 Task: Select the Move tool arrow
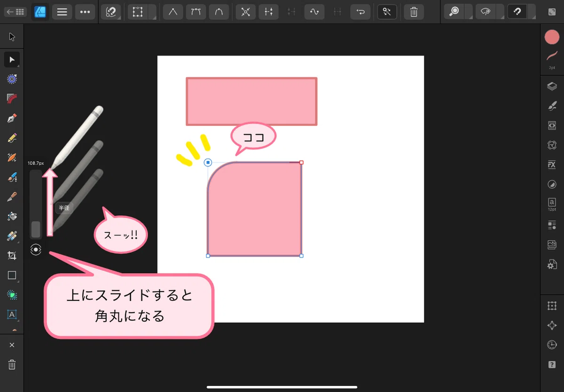[12, 37]
